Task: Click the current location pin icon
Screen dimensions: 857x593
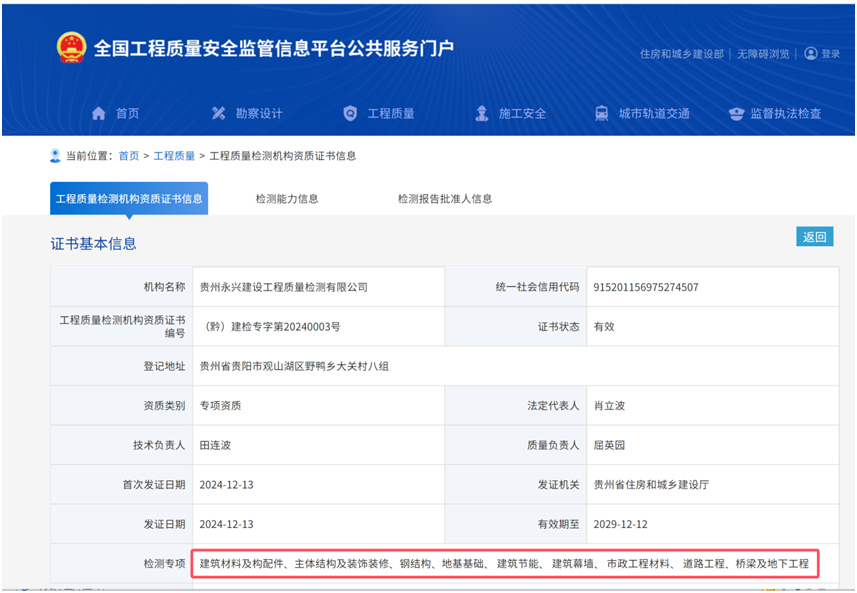Action: pos(55,156)
